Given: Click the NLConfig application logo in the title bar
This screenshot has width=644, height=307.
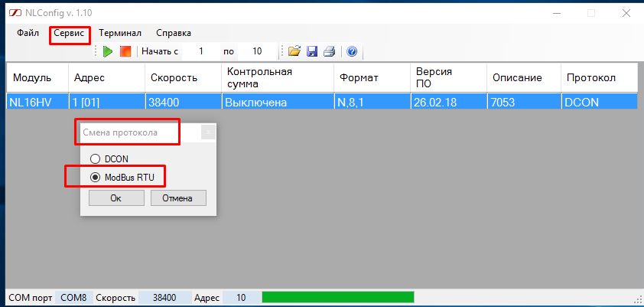Looking at the screenshot, I should 15,13.
